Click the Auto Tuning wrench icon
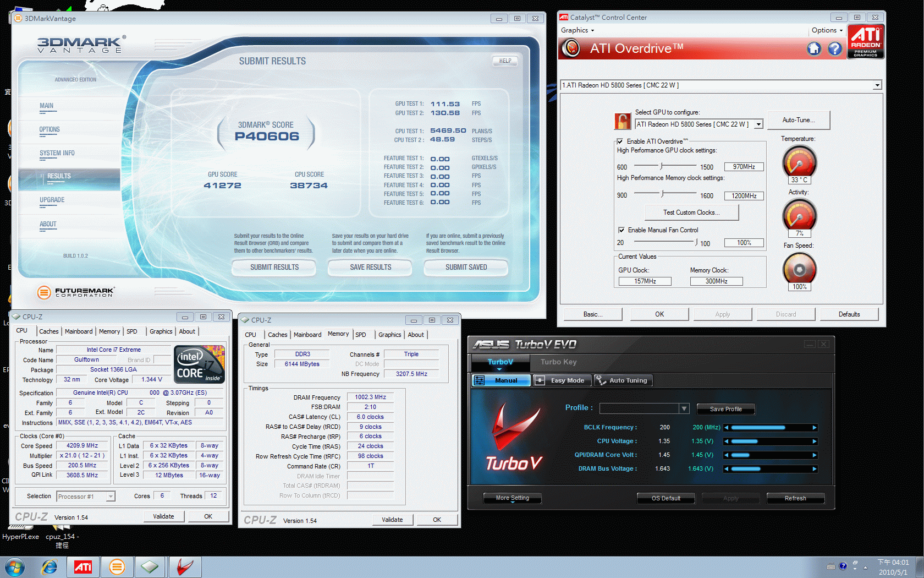 tap(600, 380)
